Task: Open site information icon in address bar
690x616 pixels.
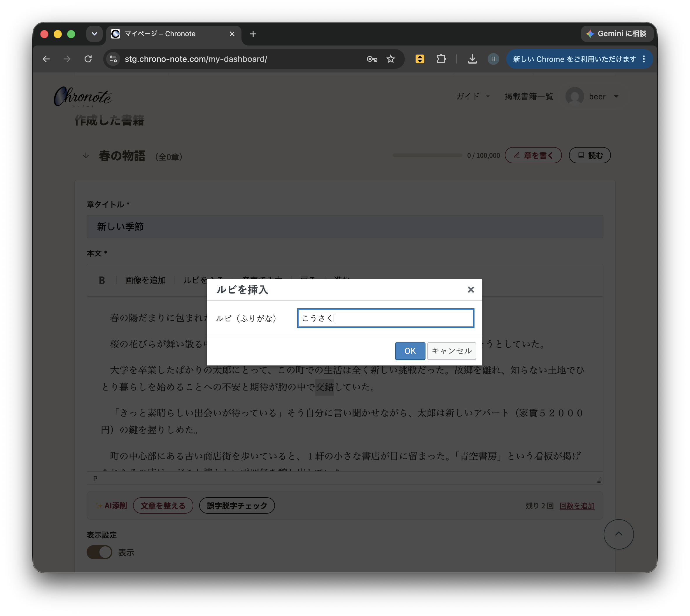Action: tap(113, 59)
